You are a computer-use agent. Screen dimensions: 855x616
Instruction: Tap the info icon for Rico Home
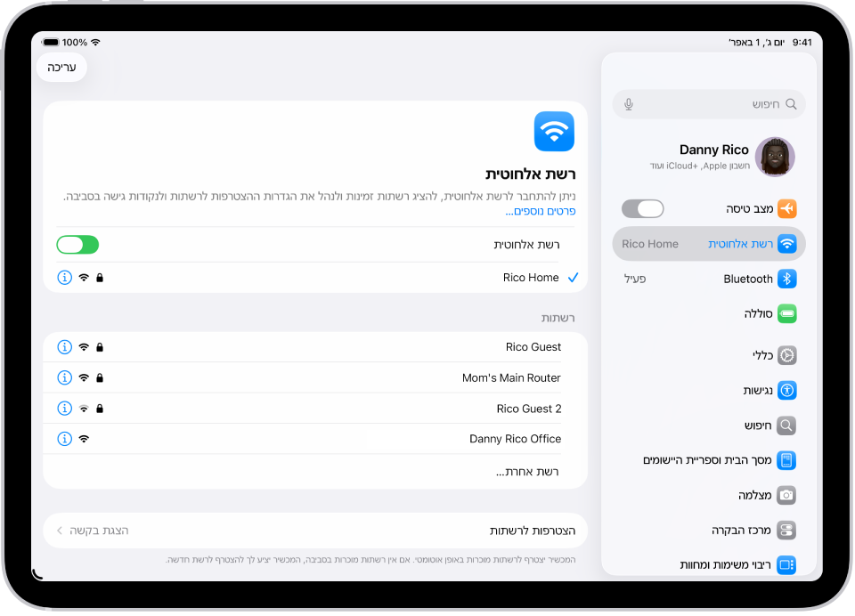point(64,278)
